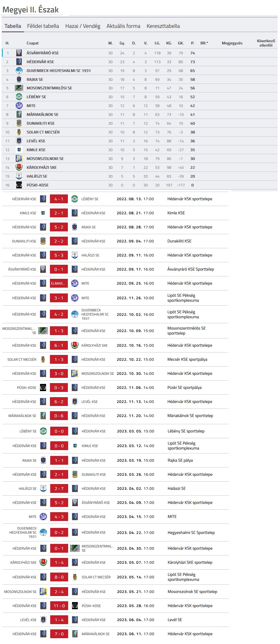Click the Halászi SE ball logo in standings
The image size is (280, 644).
(x=19, y=176)
